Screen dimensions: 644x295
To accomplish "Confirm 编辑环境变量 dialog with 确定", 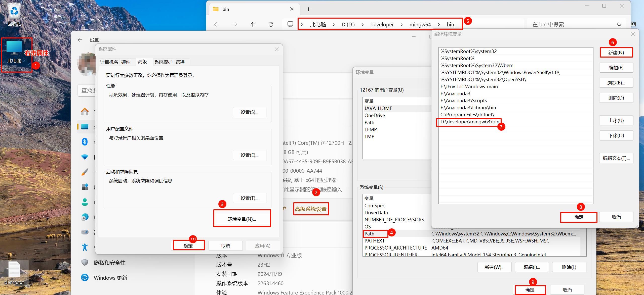I will pyautogui.click(x=579, y=217).
